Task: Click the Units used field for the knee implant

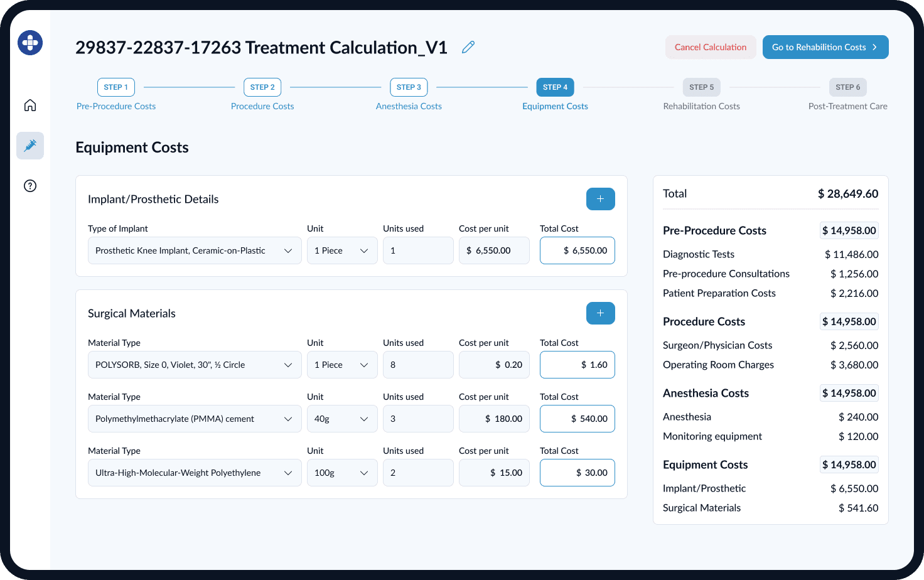Action: point(418,250)
